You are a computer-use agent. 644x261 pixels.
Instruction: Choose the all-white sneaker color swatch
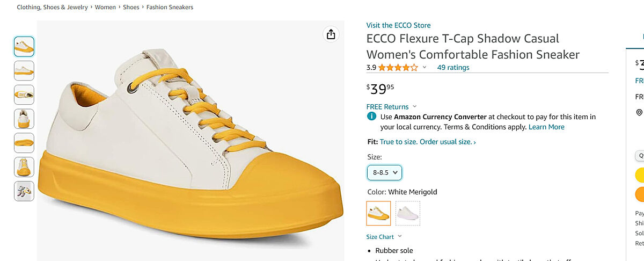click(x=408, y=213)
